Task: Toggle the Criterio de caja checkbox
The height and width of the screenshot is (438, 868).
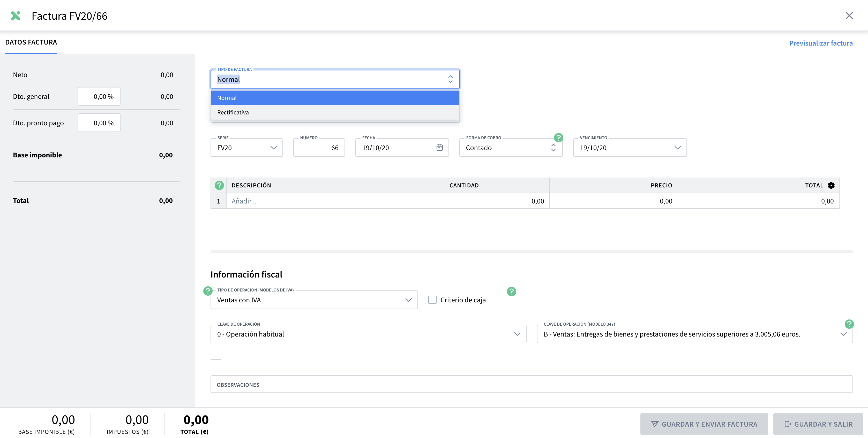Action: (432, 300)
